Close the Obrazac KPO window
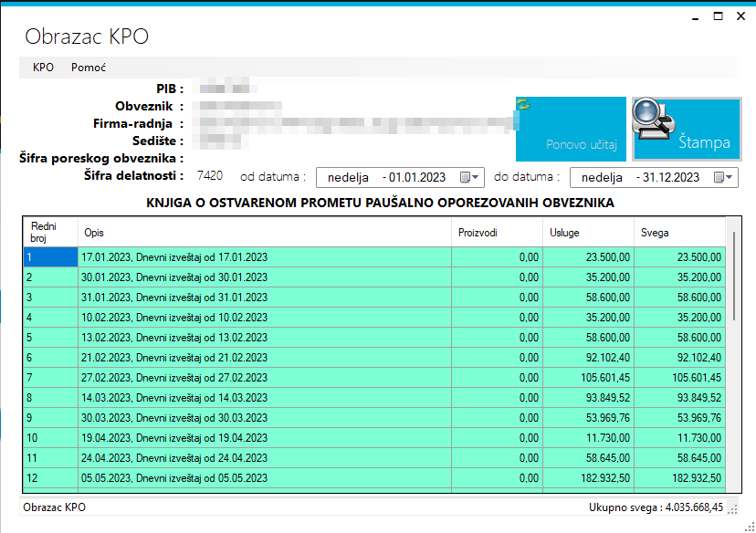The height and width of the screenshot is (533, 756). (741, 16)
